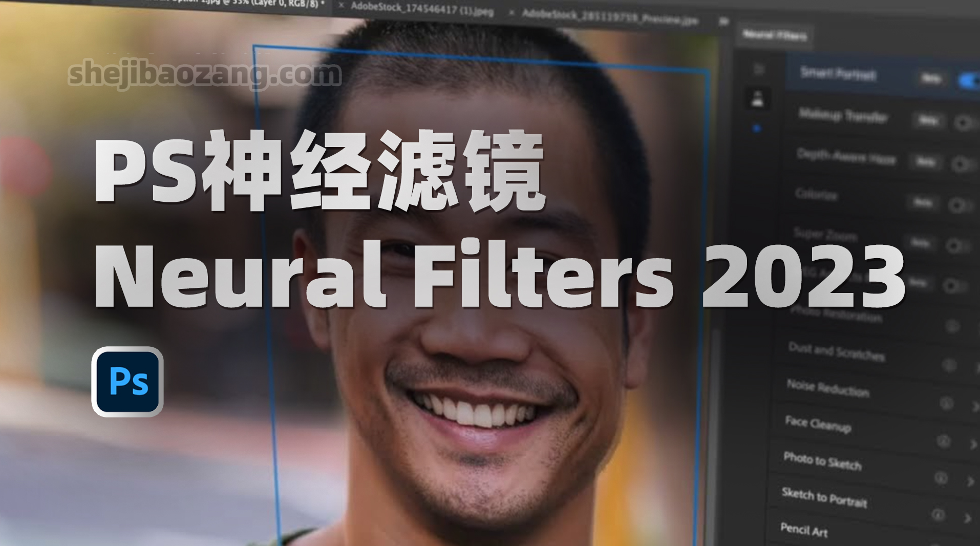The width and height of the screenshot is (980, 546).
Task: Click the flask wait-list icon in sidebar
Action: click(758, 98)
